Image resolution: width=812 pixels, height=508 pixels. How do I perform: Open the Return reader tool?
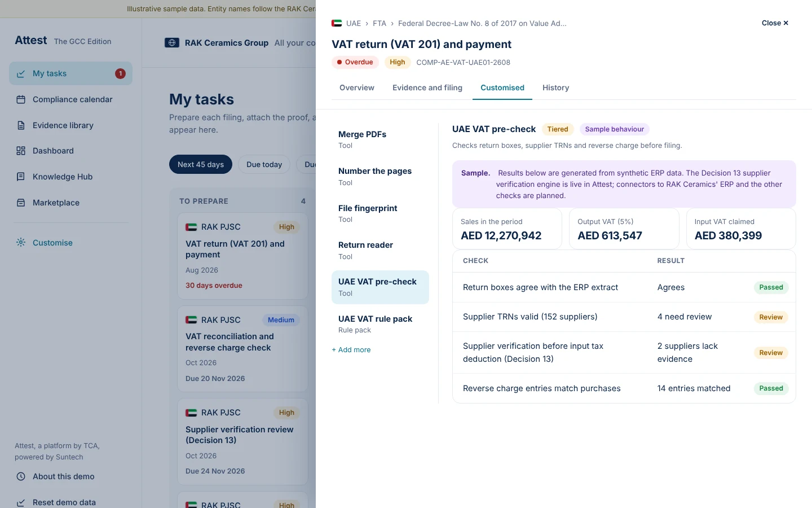click(380, 251)
